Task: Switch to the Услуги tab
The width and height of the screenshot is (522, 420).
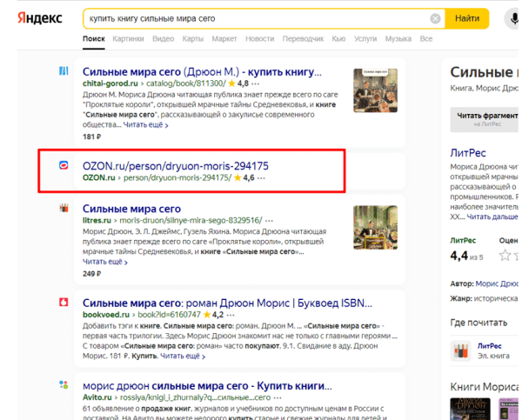Action: [x=365, y=39]
